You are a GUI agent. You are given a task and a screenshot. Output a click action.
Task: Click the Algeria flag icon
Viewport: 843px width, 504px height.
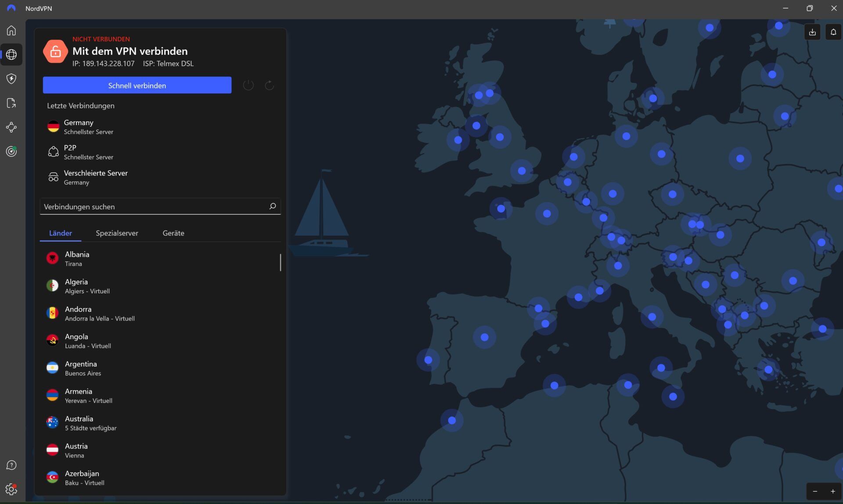pos(52,286)
